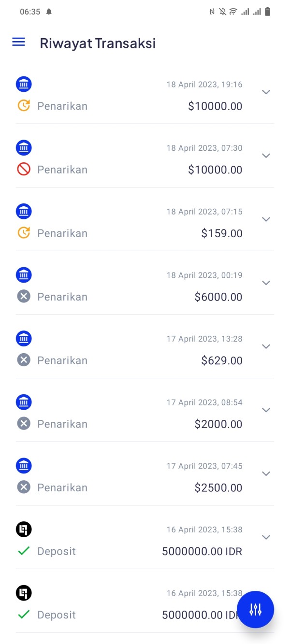Expand the $2000.00 withdrawal entry
The width and height of the screenshot is (290, 644).
click(x=266, y=410)
